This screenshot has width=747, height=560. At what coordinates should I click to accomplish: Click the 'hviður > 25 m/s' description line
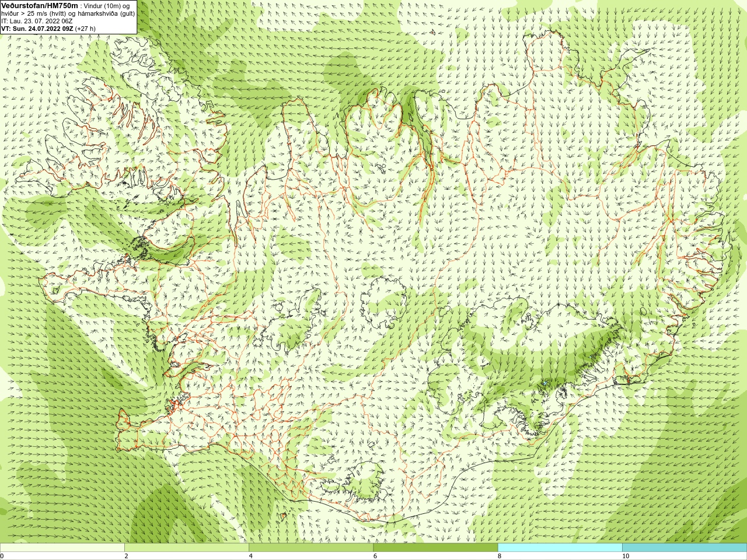68,13
